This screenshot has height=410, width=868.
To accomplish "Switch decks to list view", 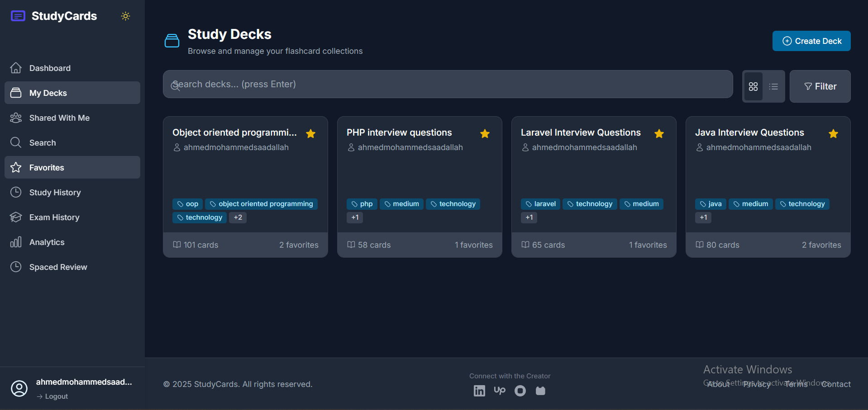I will (773, 86).
